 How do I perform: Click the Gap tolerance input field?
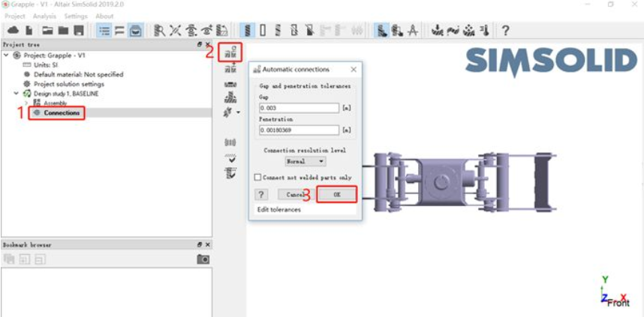(x=299, y=108)
